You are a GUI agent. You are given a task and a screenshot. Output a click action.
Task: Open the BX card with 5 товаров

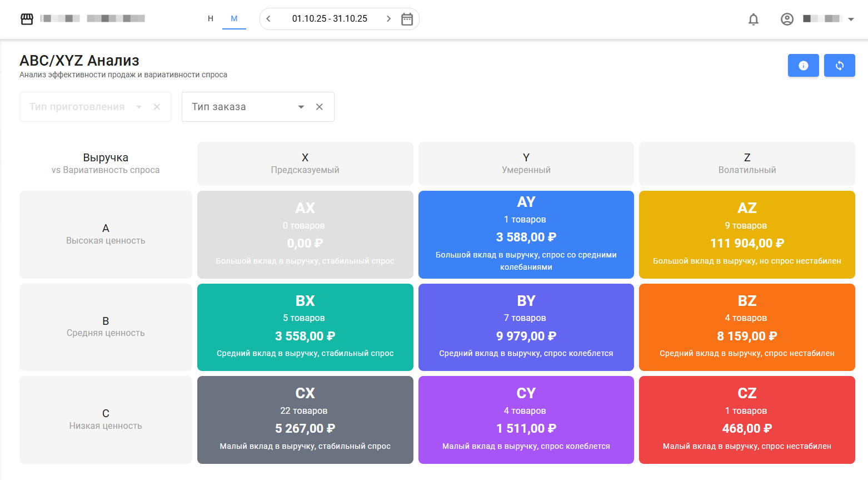point(305,327)
